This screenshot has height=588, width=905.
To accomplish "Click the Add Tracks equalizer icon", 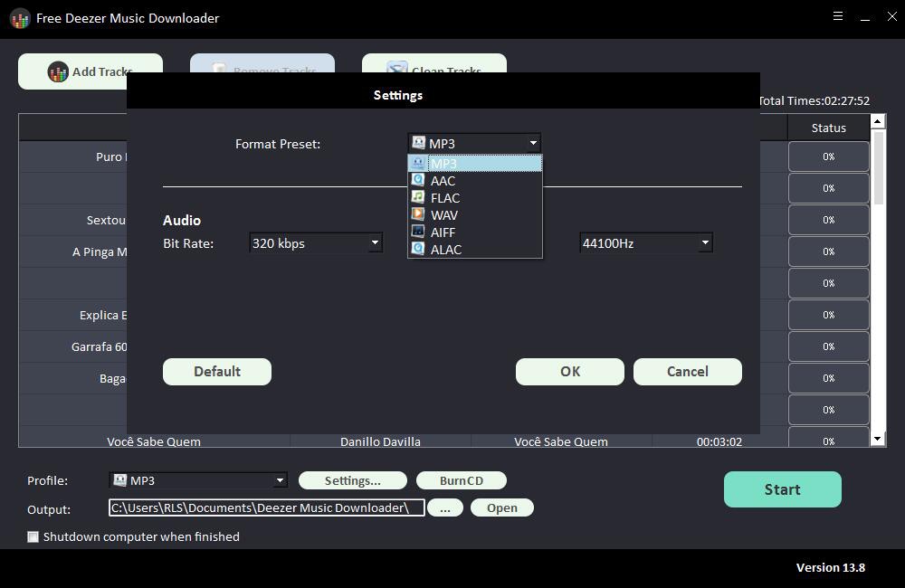I will click(x=58, y=71).
